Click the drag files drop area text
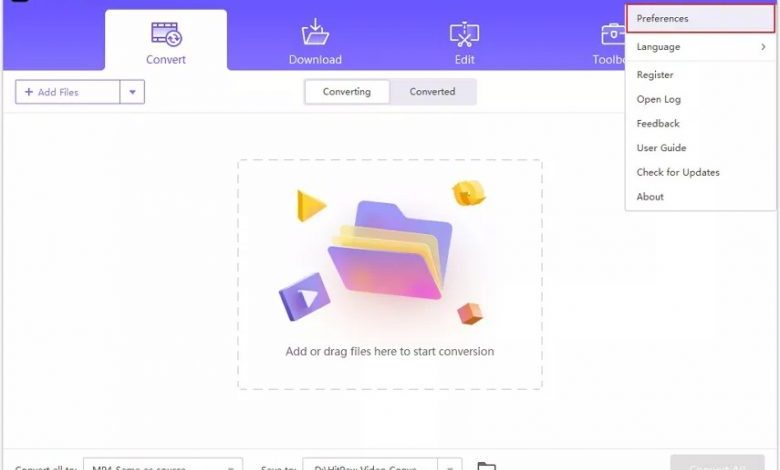 (390, 351)
